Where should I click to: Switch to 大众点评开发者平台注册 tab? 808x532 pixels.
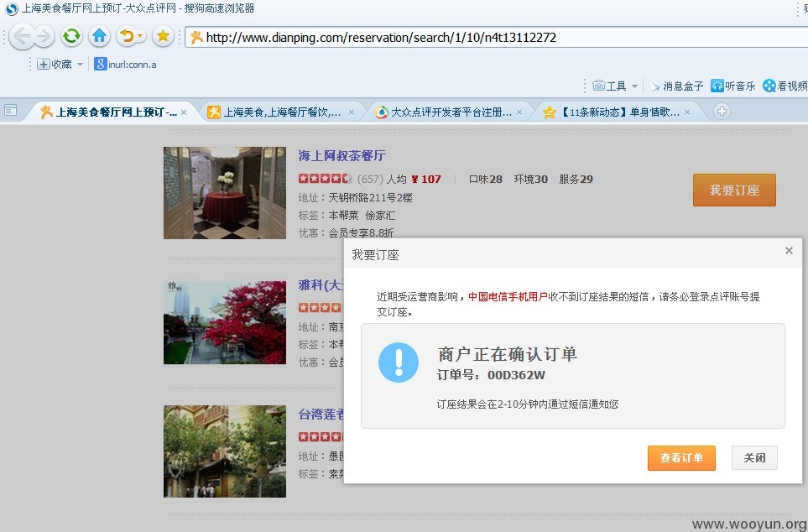[x=444, y=112]
